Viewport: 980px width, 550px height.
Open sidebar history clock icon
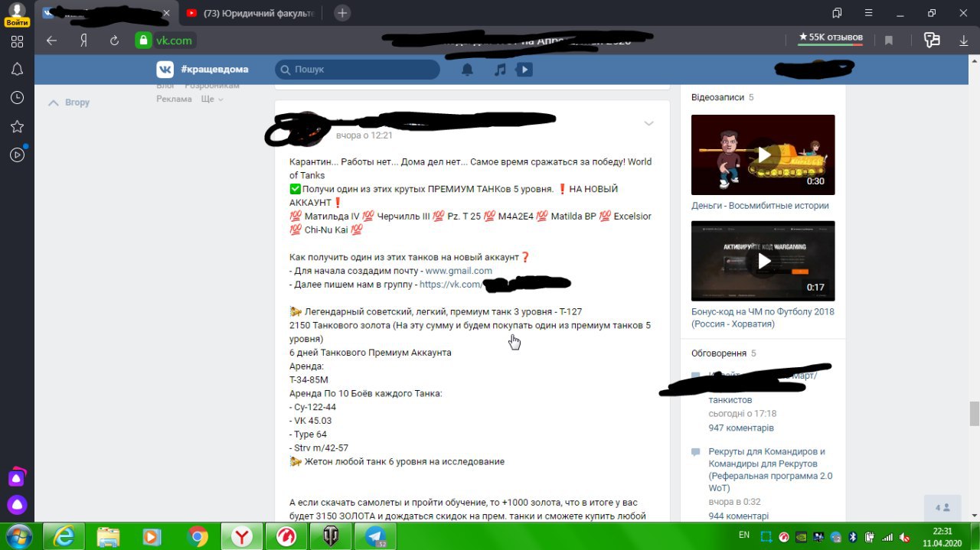tap(17, 98)
